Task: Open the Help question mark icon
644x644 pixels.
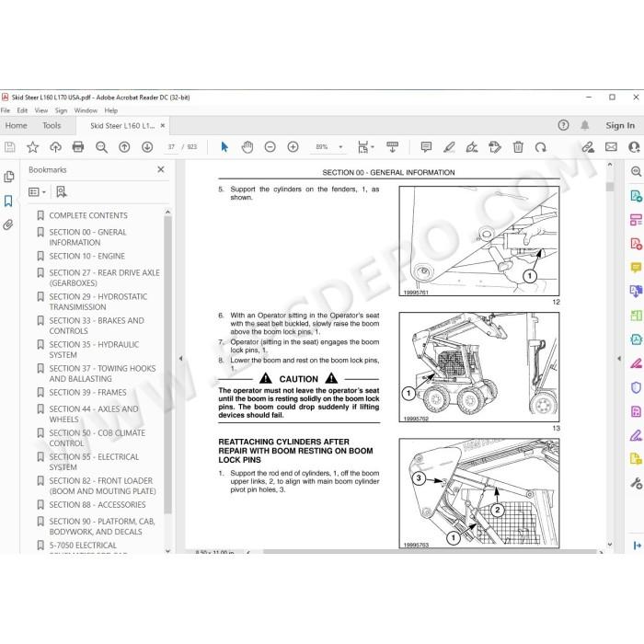Action: pyautogui.click(x=563, y=125)
